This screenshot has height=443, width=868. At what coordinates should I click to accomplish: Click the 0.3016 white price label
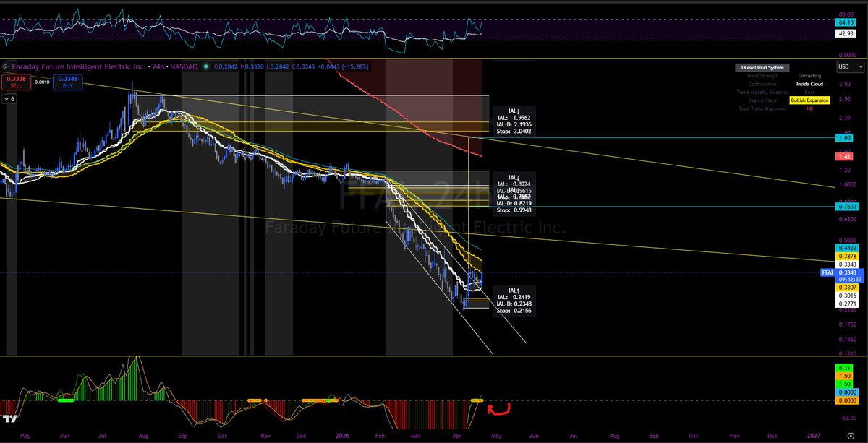846,296
